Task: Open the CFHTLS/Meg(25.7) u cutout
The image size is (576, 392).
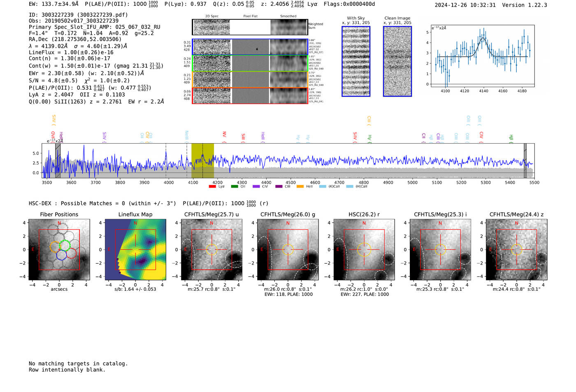Action: point(211,250)
